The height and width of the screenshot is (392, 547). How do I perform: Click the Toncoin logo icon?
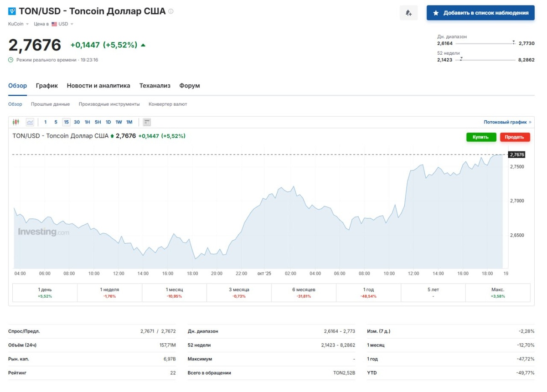12,11
